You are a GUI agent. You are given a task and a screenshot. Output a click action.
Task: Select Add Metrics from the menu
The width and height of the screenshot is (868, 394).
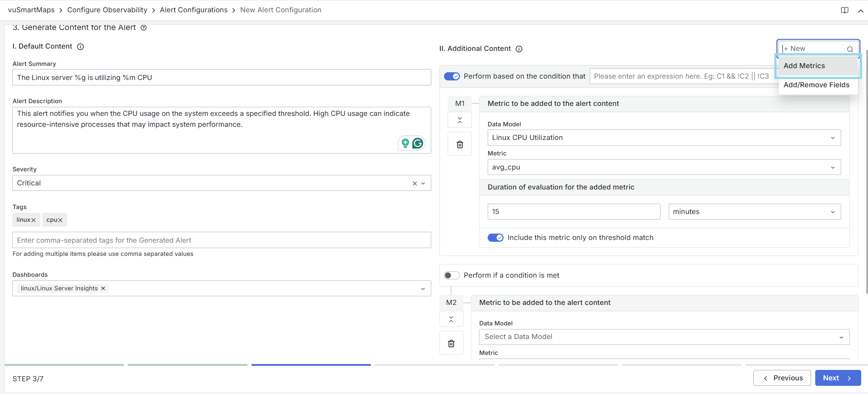(x=804, y=66)
